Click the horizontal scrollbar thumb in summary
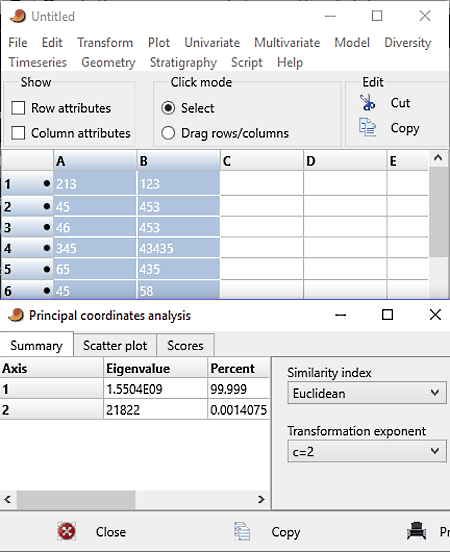Image resolution: width=450 pixels, height=552 pixels. click(76, 500)
